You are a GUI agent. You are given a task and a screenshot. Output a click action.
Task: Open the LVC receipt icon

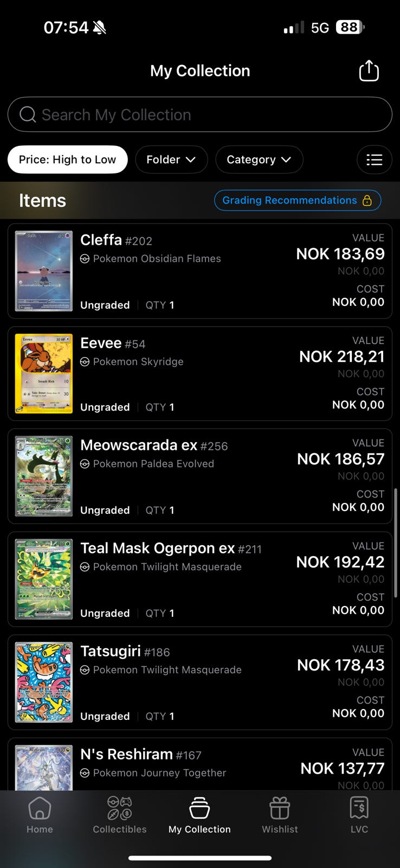tap(359, 808)
